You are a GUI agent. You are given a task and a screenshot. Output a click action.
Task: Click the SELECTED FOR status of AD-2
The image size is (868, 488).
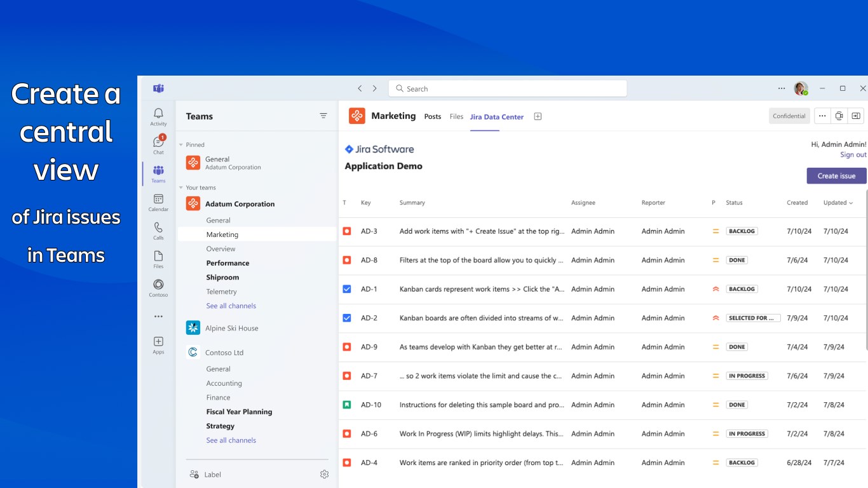click(753, 318)
